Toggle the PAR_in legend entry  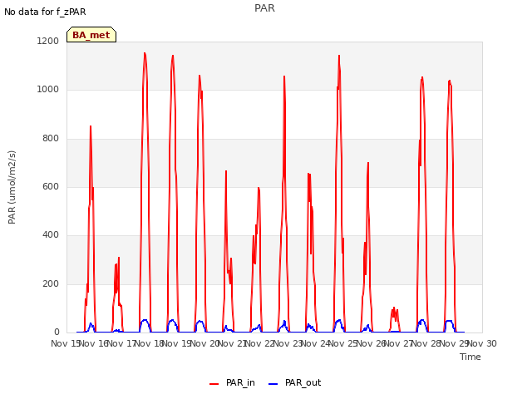point(232,382)
